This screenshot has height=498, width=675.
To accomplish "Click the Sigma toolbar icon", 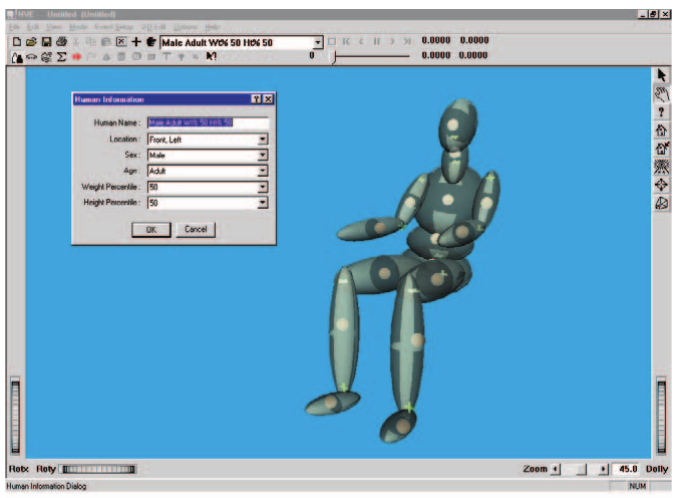I will [x=62, y=56].
